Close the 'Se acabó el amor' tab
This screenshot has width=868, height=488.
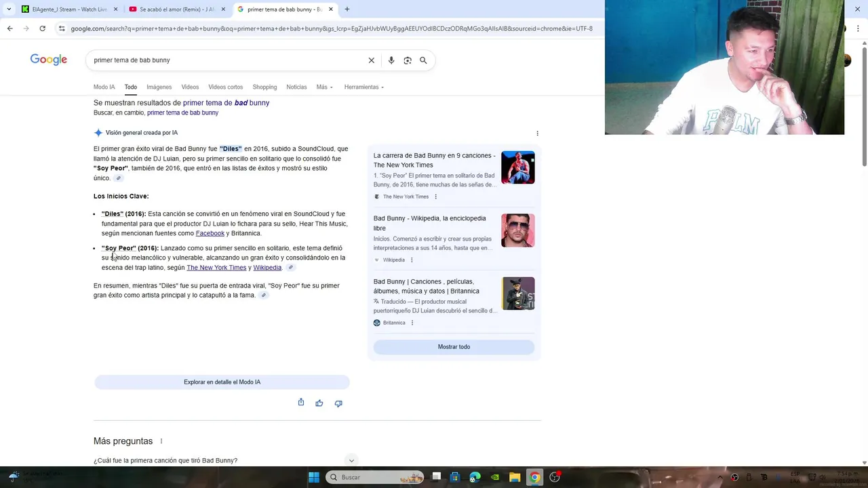point(223,9)
